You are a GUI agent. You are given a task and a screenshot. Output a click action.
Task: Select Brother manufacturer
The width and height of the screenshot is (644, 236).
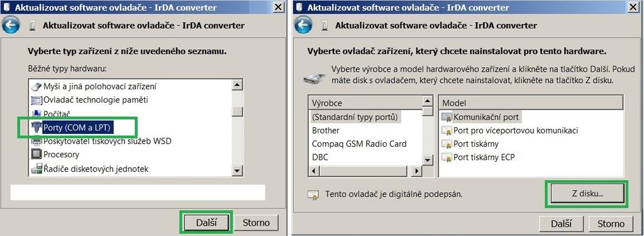(326, 131)
